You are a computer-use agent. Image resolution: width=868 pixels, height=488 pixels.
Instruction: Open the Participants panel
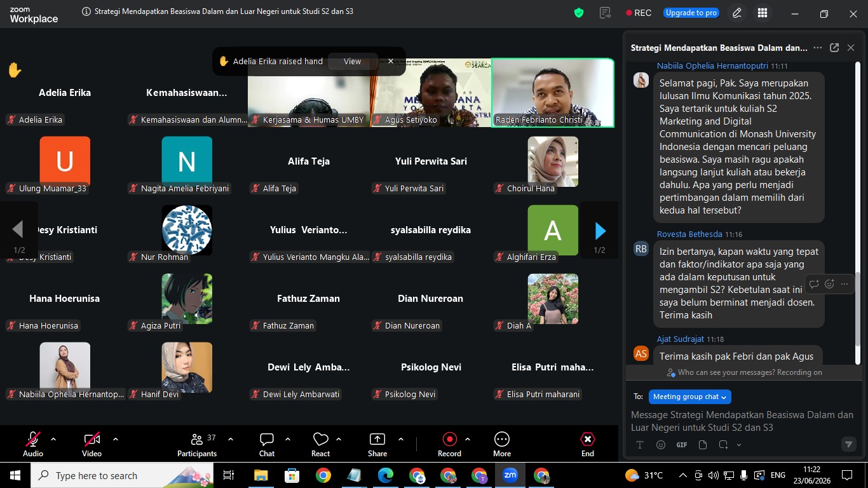tap(198, 444)
